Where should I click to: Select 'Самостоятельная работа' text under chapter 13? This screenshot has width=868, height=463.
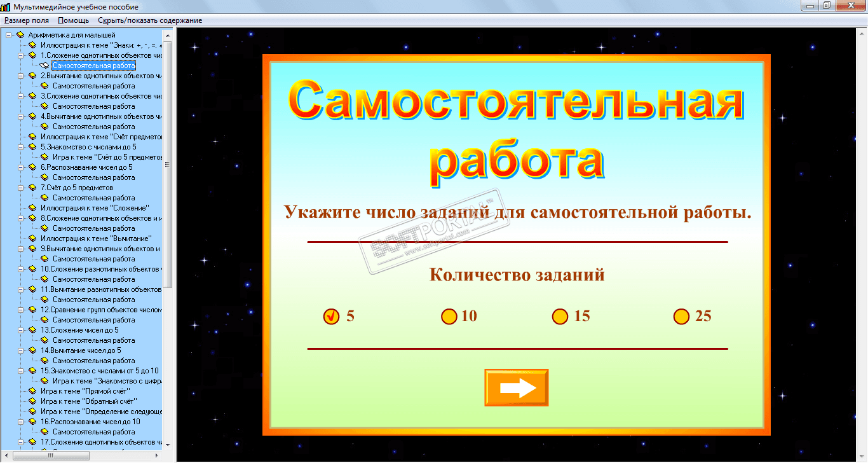94,340
